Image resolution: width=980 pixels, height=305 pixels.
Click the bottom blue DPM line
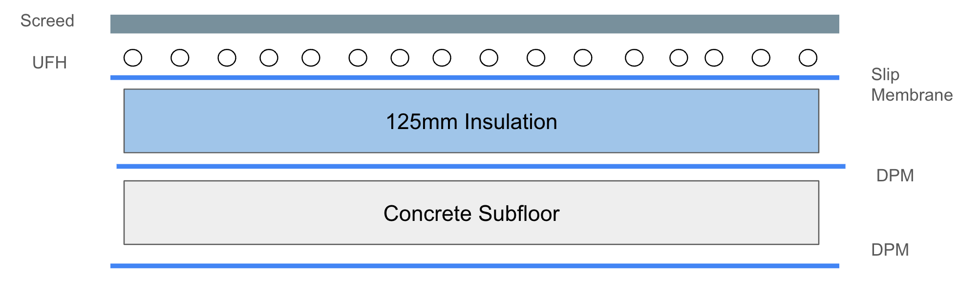click(x=474, y=266)
